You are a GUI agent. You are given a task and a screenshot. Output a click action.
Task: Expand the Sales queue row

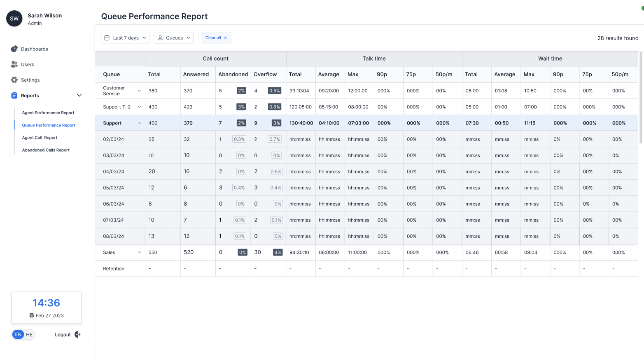pyautogui.click(x=139, y=252)
